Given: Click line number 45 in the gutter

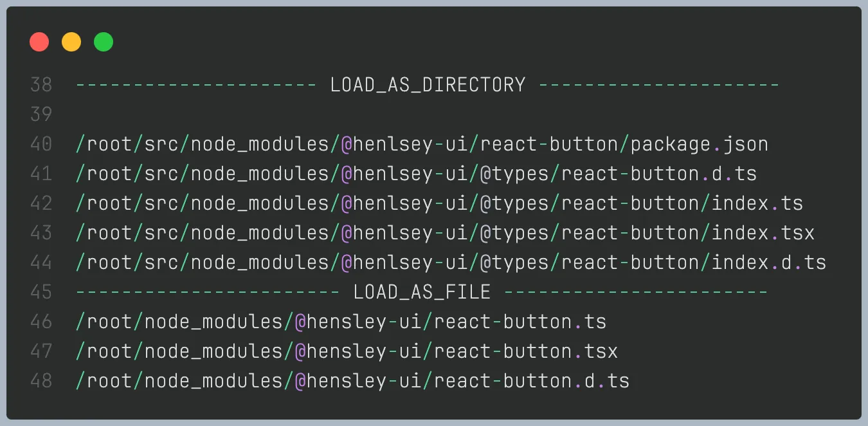Looking at the screenshot, I should click(x=41, y=292).
